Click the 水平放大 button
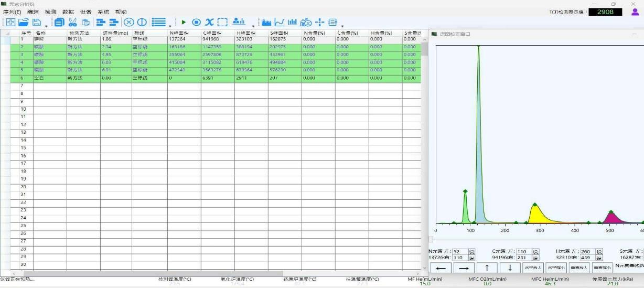 point(533,268)
